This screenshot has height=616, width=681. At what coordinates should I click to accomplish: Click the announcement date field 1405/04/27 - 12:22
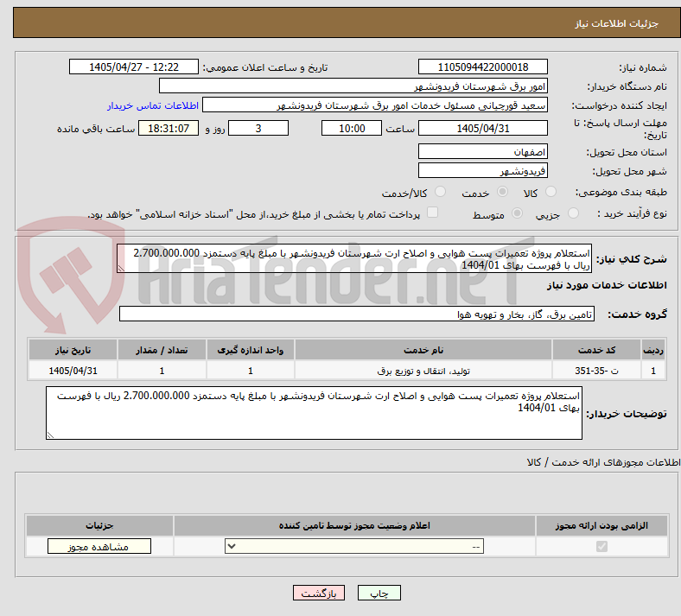(x=134, y=67)
